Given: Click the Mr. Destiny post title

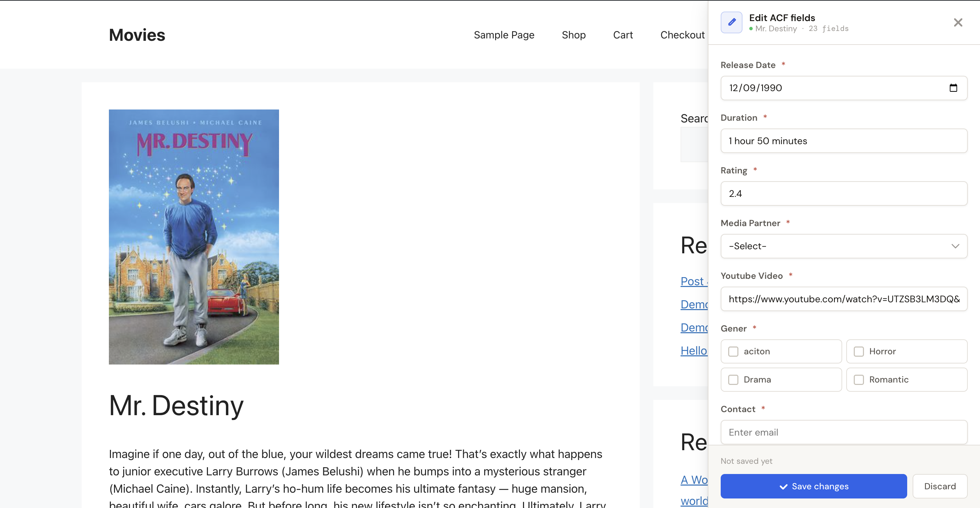Looking at the screenshot, I should 176,406.
